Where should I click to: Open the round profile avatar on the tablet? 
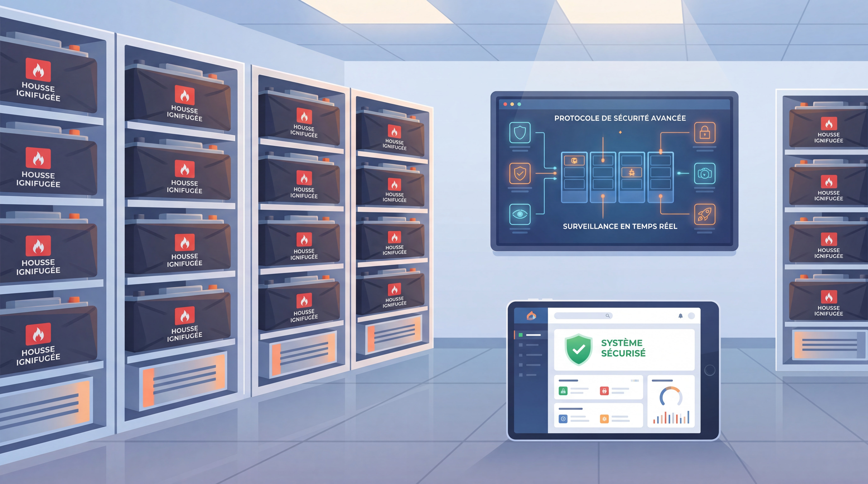[x=691, y=316]
